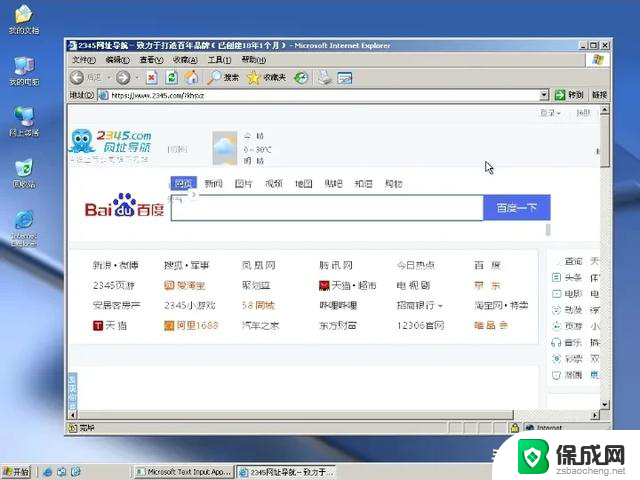Click the first quick launch icon in the taskbar
The width and height of the screenshot is (640, 480).
click(x=47, y=471)
